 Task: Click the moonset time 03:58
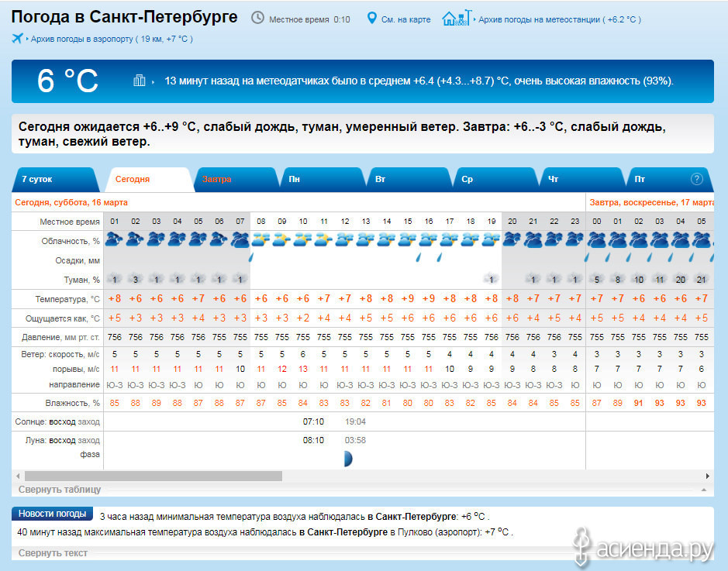pyautogui.click(x=355, y=440)
